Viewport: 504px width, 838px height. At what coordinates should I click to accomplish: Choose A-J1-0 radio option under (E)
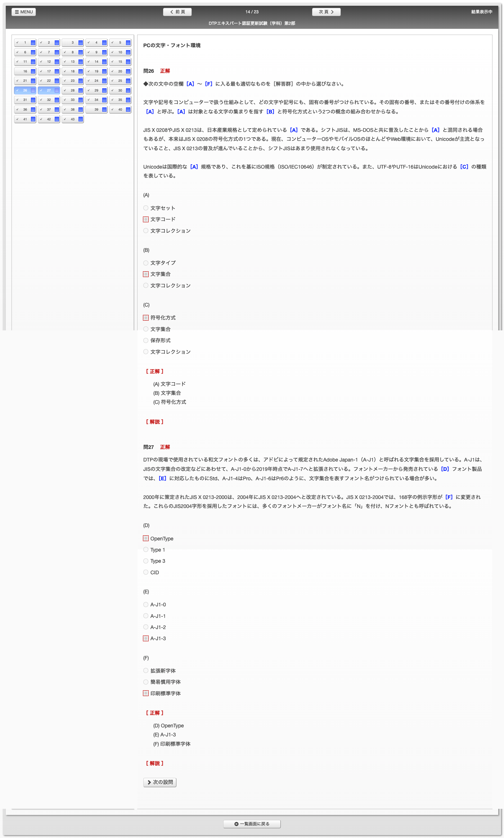(x=146, y=605)
